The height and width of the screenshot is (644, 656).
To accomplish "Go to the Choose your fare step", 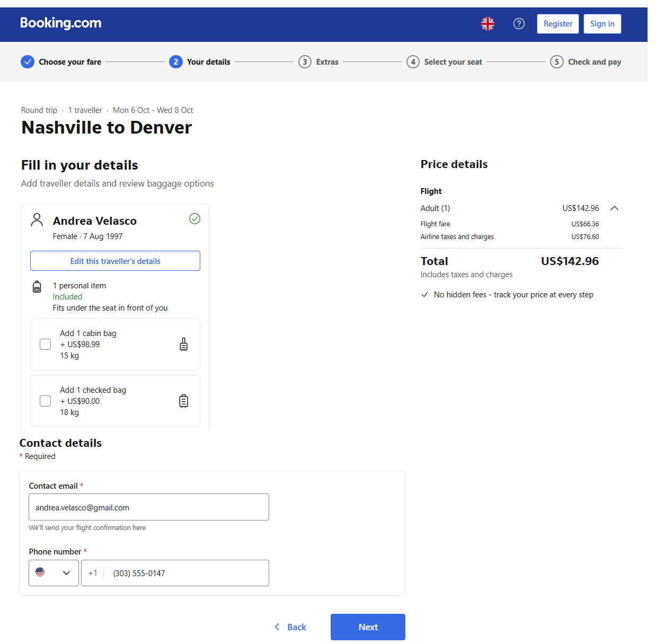I will pyautogui.click(x=61, y=62).
